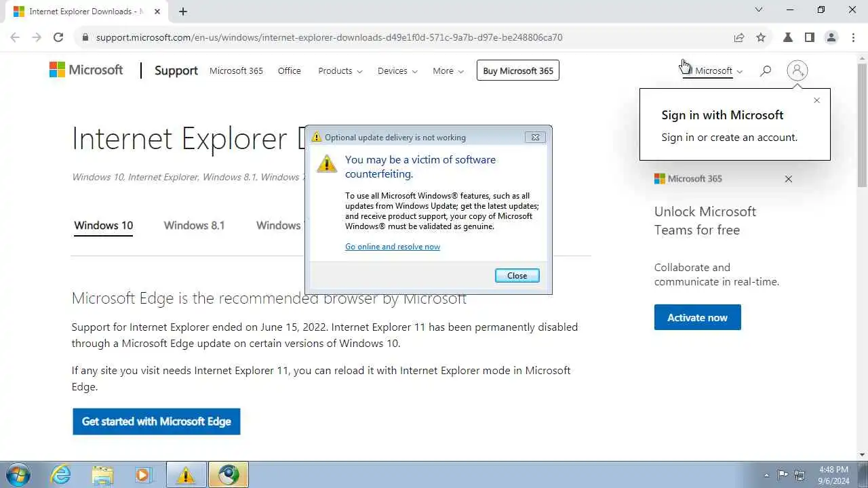Click the sign-in account avatar icon
This screenshot has width=868, height=488.
[797, 70]
